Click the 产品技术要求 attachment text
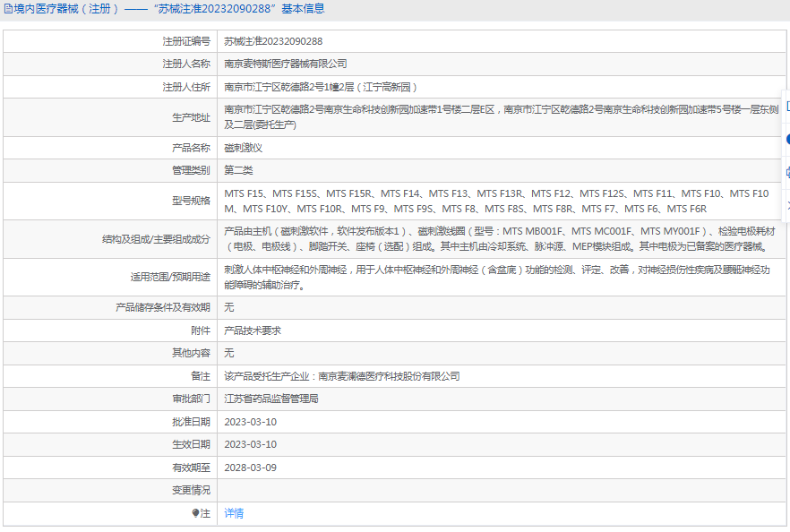Image resolution: width=790 pixels, height=532 pixels. coord(253,330)
